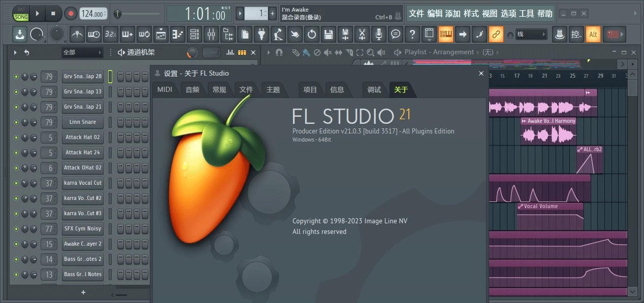Click the floppy disk Save icon
This screenshot has height=303, width=644.
(x=329, y=35)
